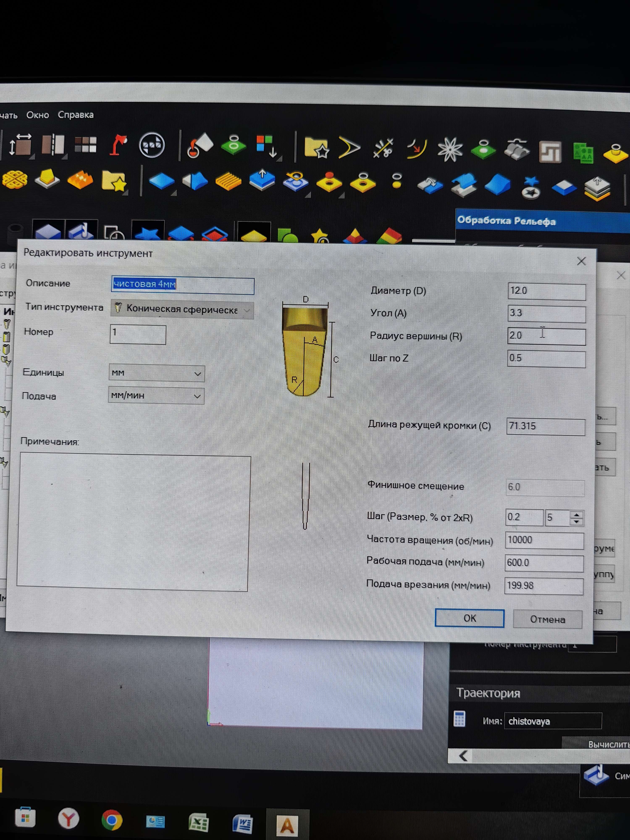Click the Подача врезания field
This screenshot has height=840, width=630.
543,586
